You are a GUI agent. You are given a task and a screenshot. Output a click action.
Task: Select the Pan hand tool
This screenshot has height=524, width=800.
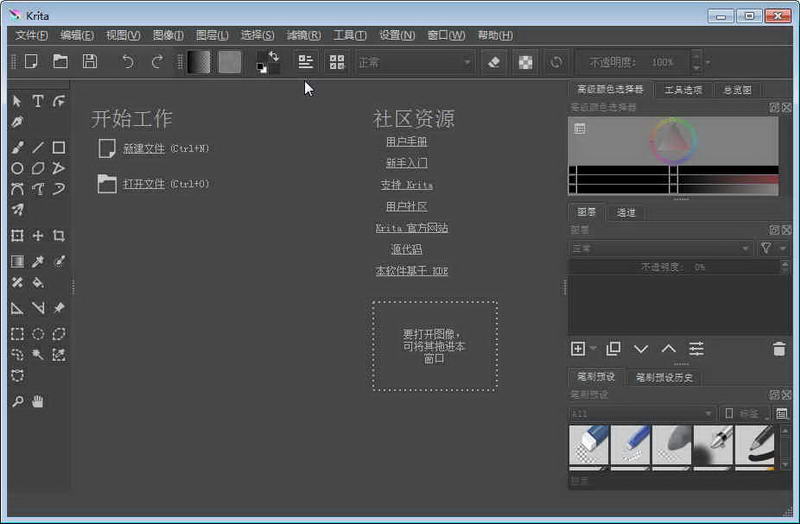pos(38,402)
